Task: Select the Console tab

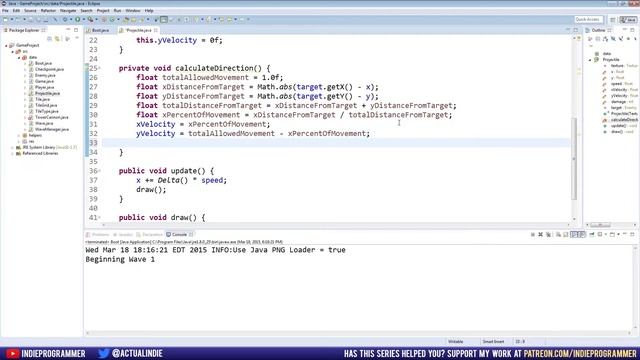Action: click(x=179, y=235)
